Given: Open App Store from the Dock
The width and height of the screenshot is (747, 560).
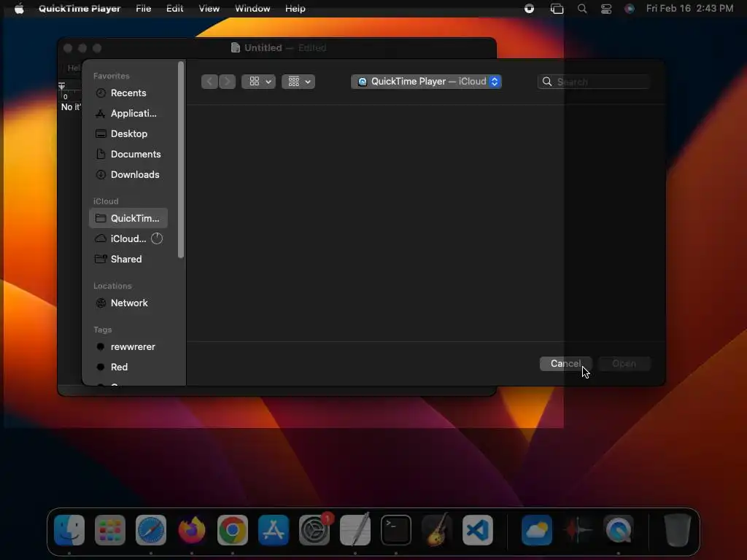Looking at the screenshot, I should (274, 530).
